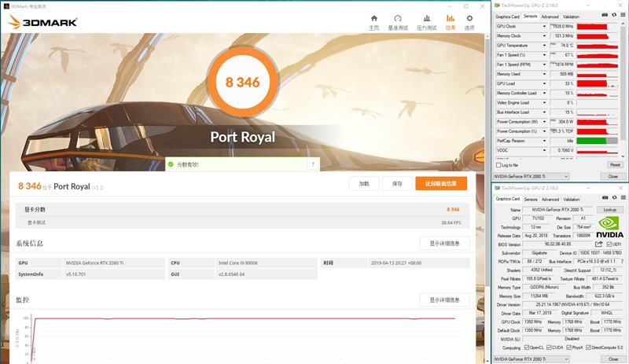Open the GPU Load sensor dropdown arrow

(x=544, y=84)
